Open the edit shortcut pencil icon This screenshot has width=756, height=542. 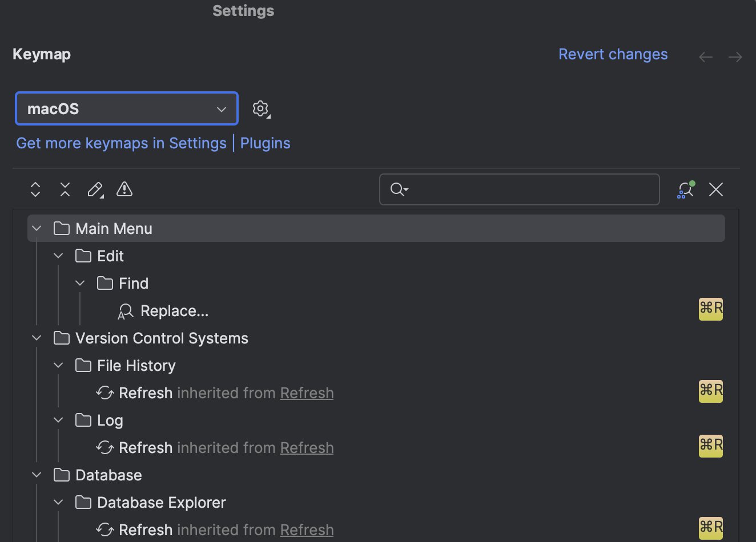(x=95, y=189)
